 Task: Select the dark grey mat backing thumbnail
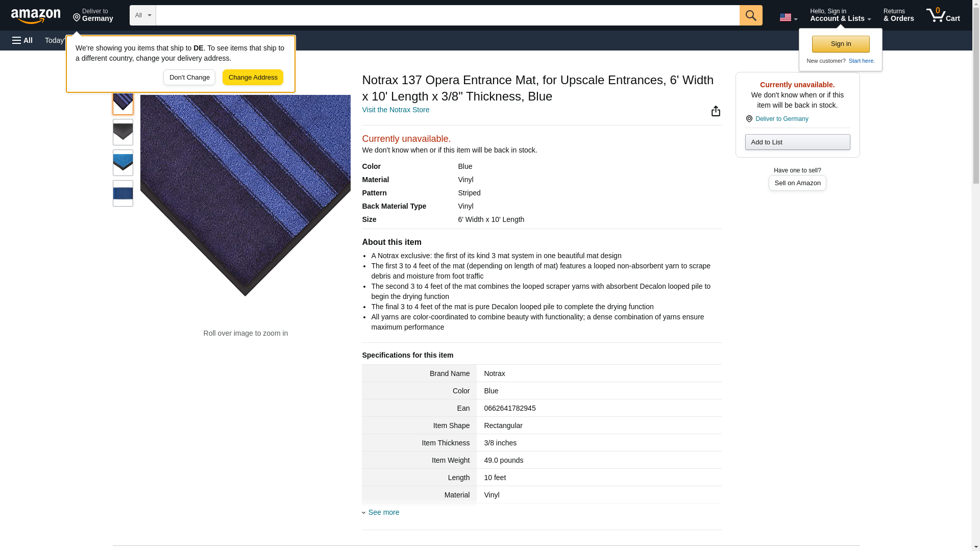click(123, 132)
